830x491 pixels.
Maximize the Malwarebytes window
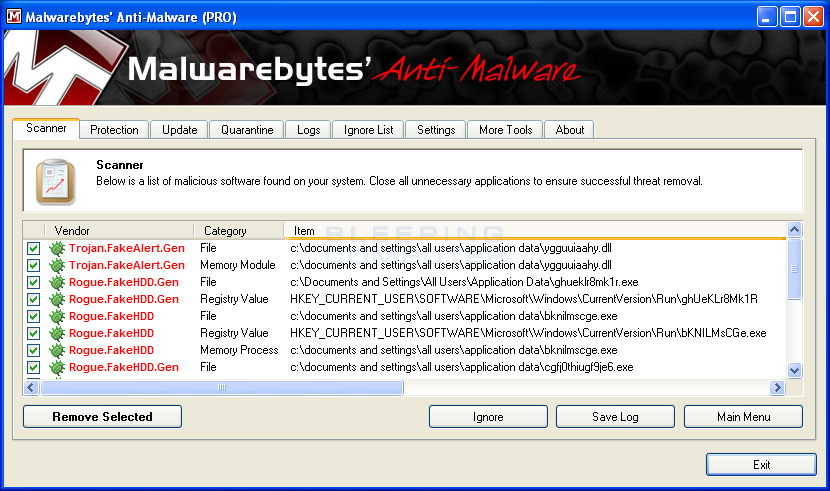point(790,17)
